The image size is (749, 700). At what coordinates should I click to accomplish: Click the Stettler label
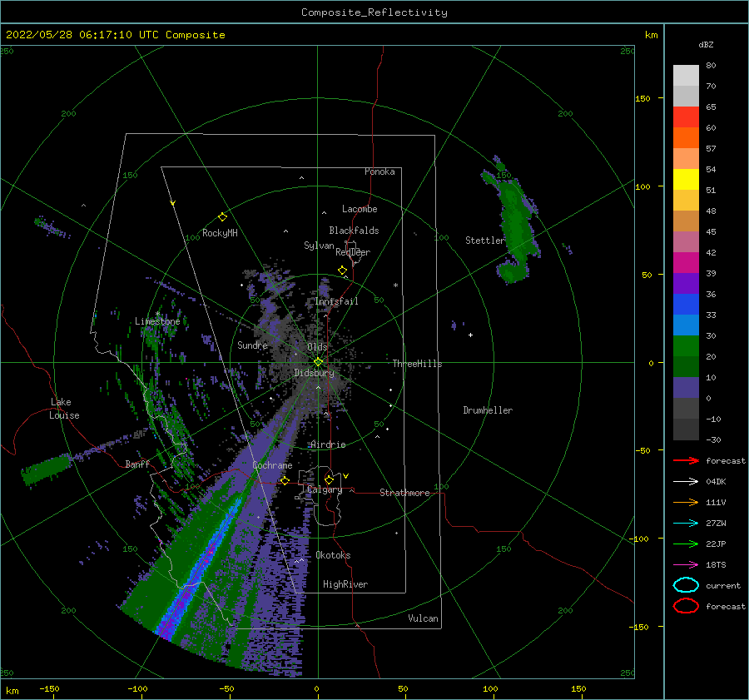485,241
